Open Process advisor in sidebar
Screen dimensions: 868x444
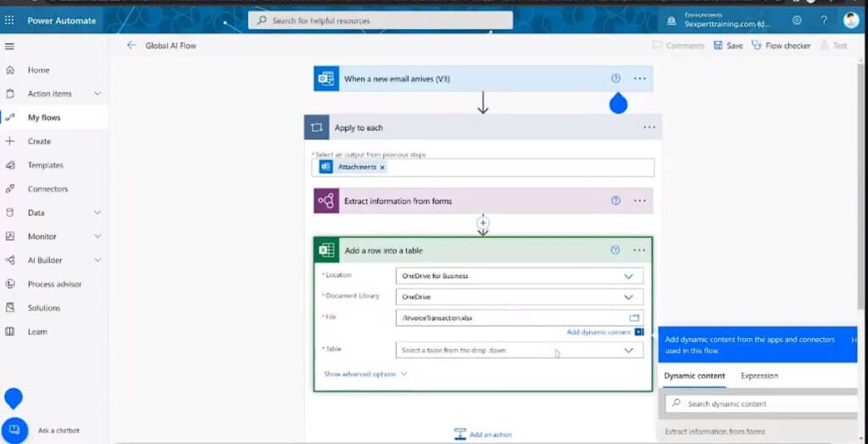53,284
